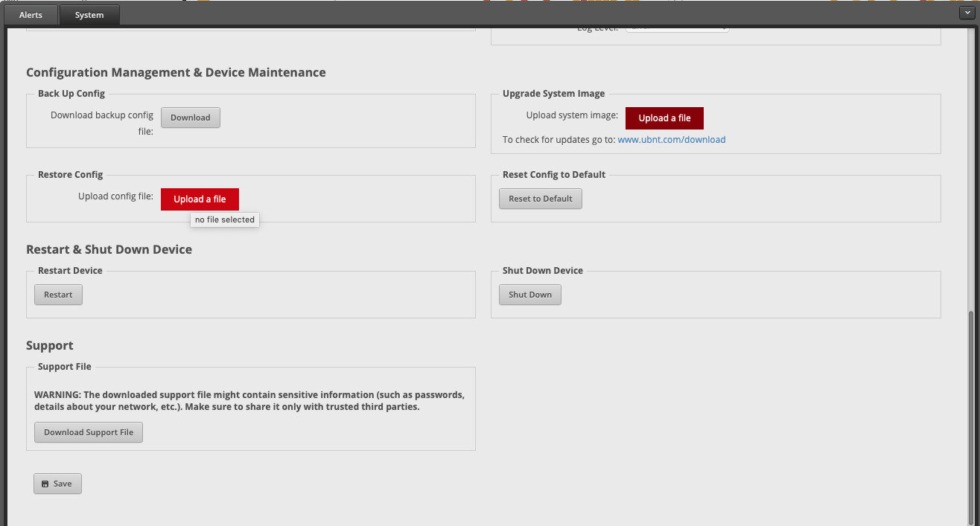980x526 pixels.
Task: Click the Restart & Shut Down Device heading
Action: click(x=109, y=249)
